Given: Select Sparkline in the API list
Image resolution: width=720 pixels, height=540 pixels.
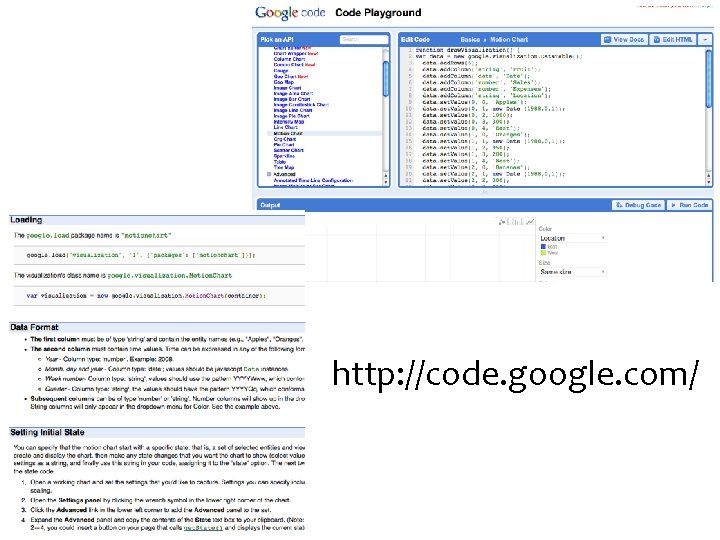Looking at the screenshot, I should click(284, 156).
